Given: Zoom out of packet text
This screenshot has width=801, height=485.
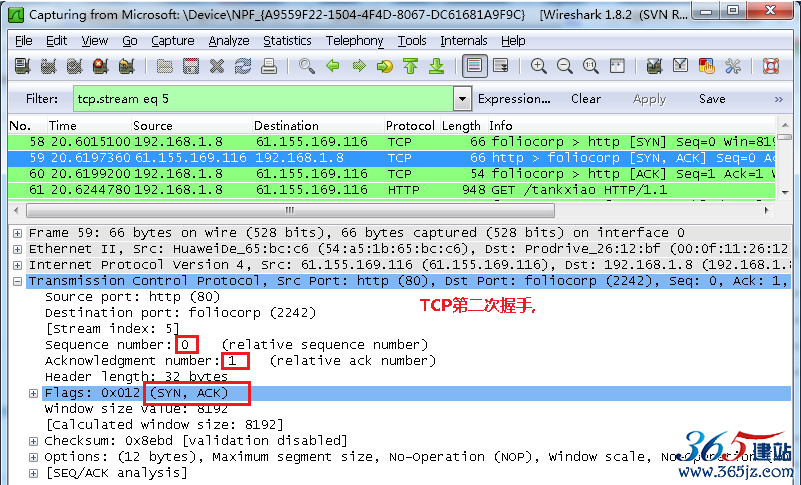Looking at the screenshot, I should click(564, 66).
